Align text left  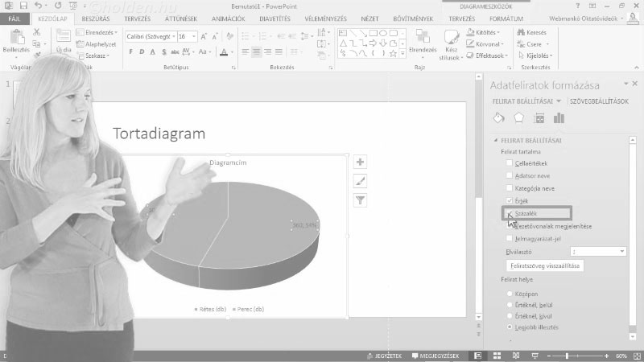(246, 51)
